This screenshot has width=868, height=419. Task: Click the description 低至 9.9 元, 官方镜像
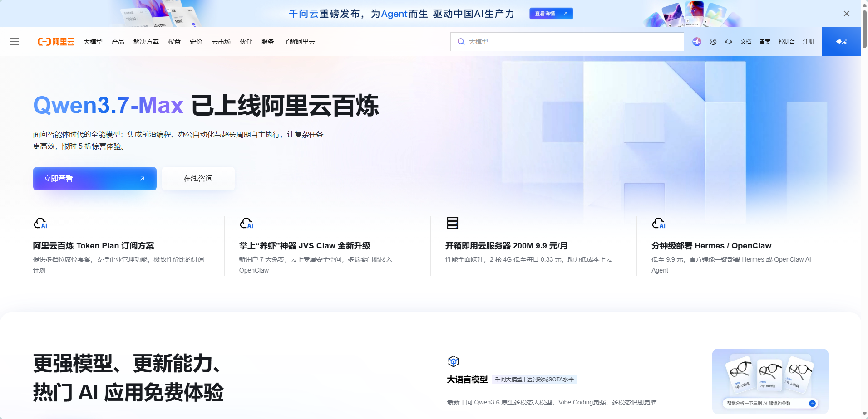click(x=731, y=265)
